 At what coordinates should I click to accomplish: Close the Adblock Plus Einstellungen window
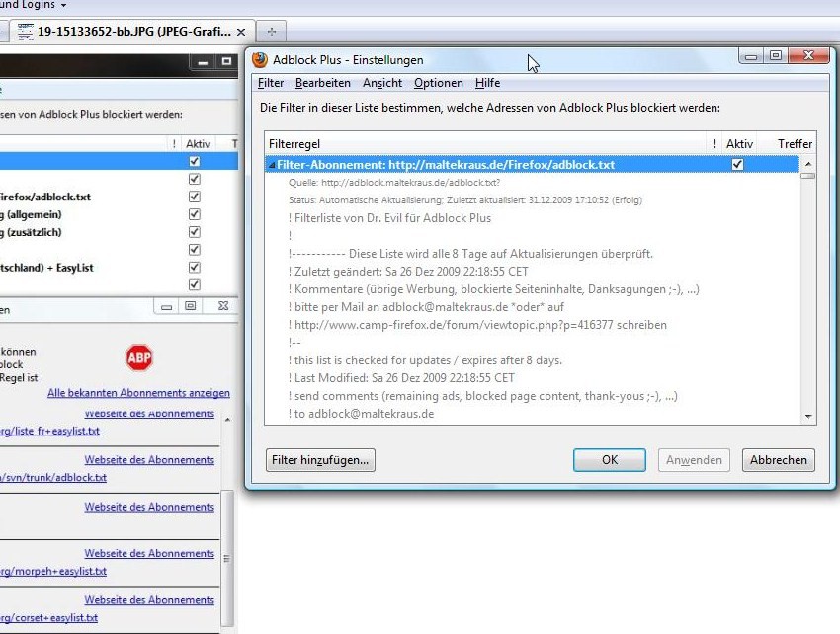(x=809, y=55)
